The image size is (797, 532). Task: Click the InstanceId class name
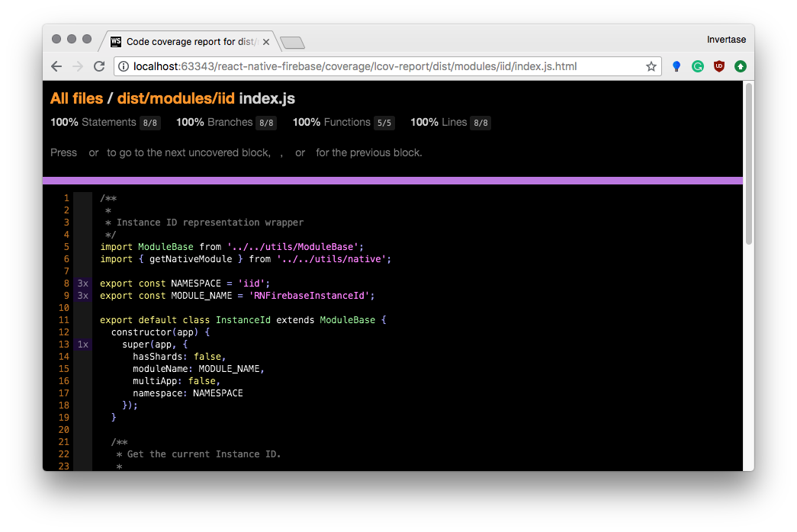(243, 320)
